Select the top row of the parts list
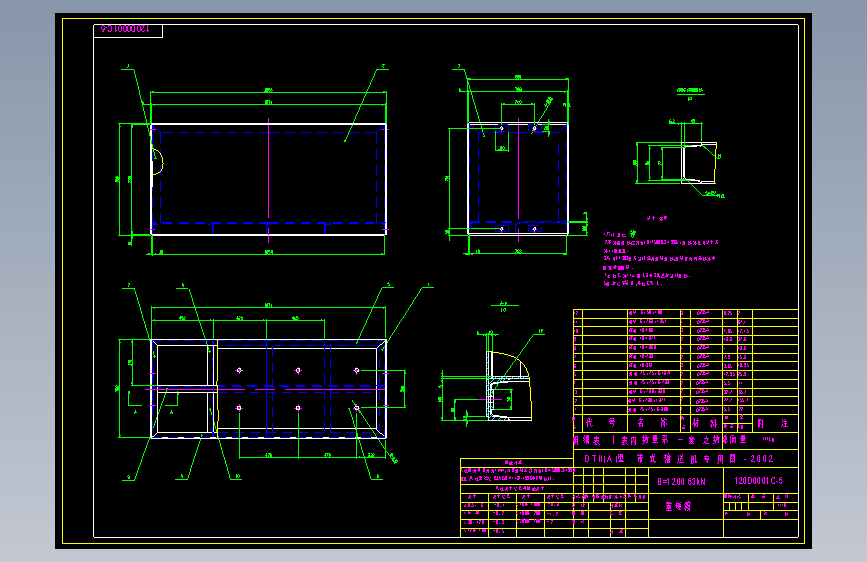This screenshot has width=867, height=562. 686,313
